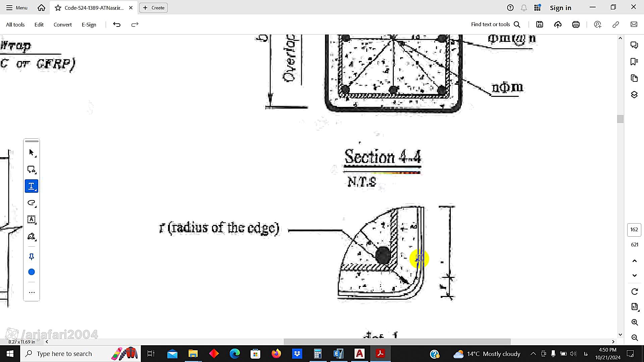Send the file by email icon

634,24
